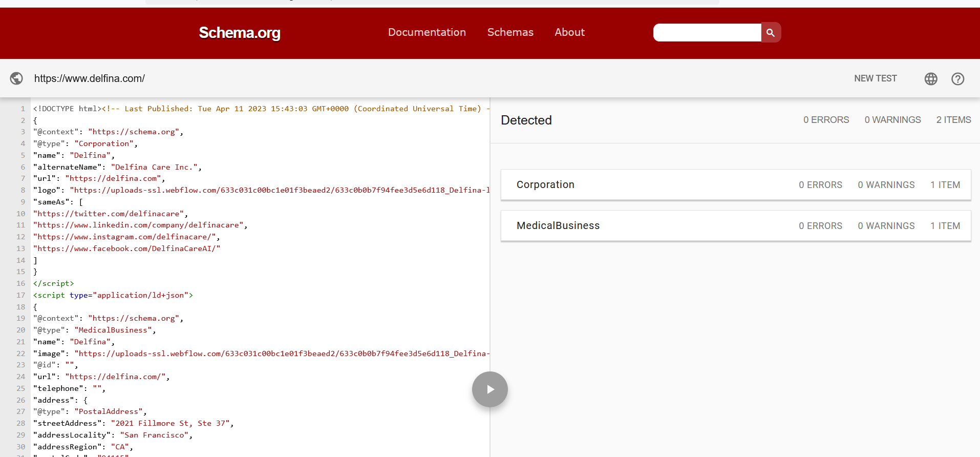980x457 pixels.
Task: Expand the MedicalBusiness result row
Action: point(736,225)
